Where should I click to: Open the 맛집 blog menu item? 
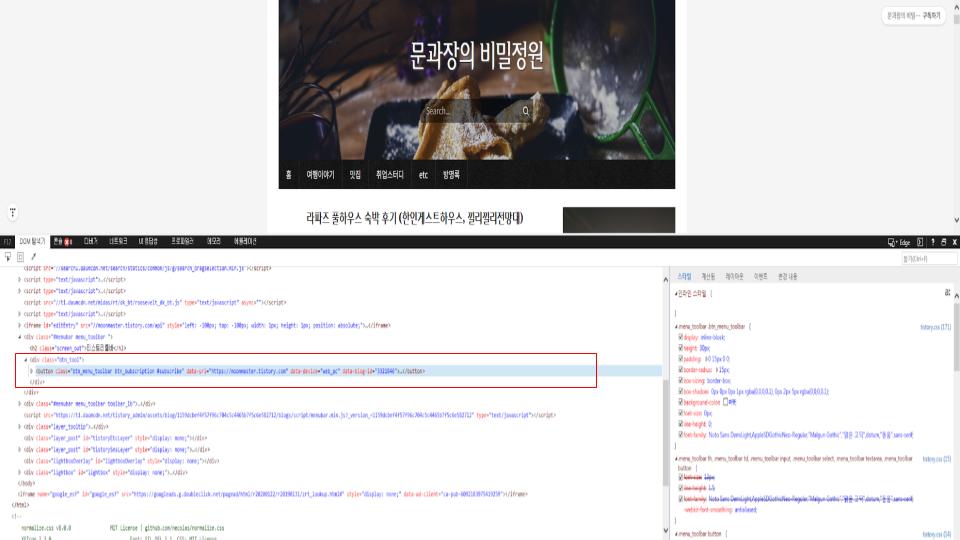355,174
